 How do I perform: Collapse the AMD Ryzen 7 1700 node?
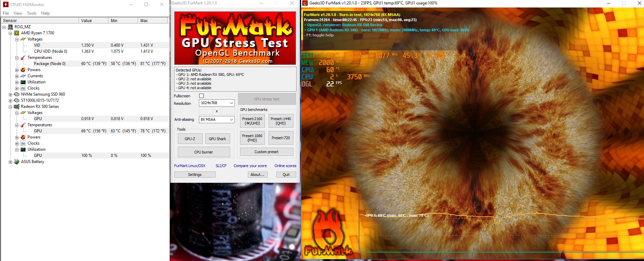coord(11,33)
